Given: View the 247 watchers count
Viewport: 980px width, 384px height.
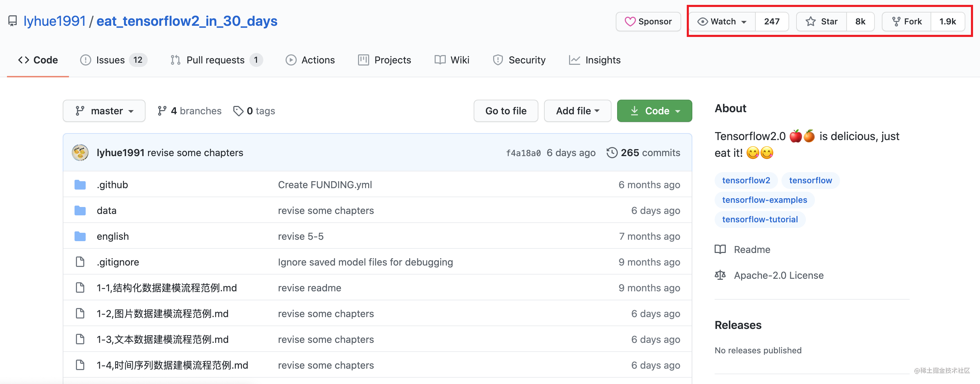Looking at the screenshot, I should click(771, 22).
